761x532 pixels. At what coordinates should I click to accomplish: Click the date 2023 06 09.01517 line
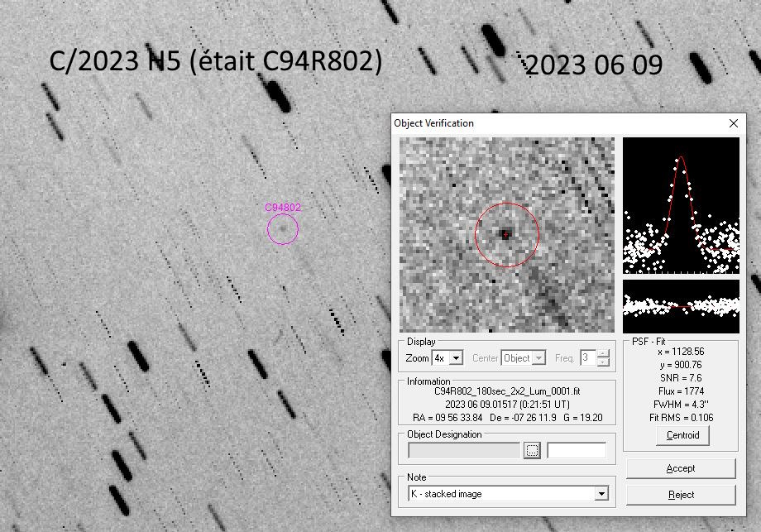tap(507, 405)
